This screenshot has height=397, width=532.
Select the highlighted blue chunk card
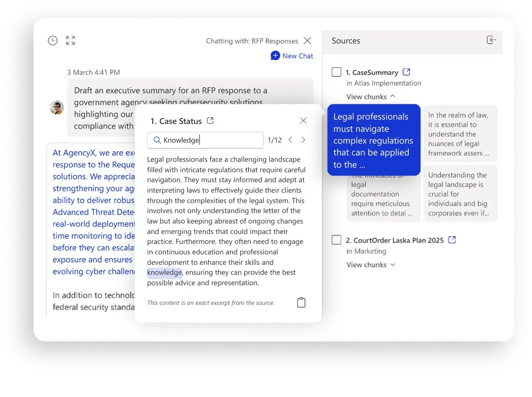click(x=374, y=140)
